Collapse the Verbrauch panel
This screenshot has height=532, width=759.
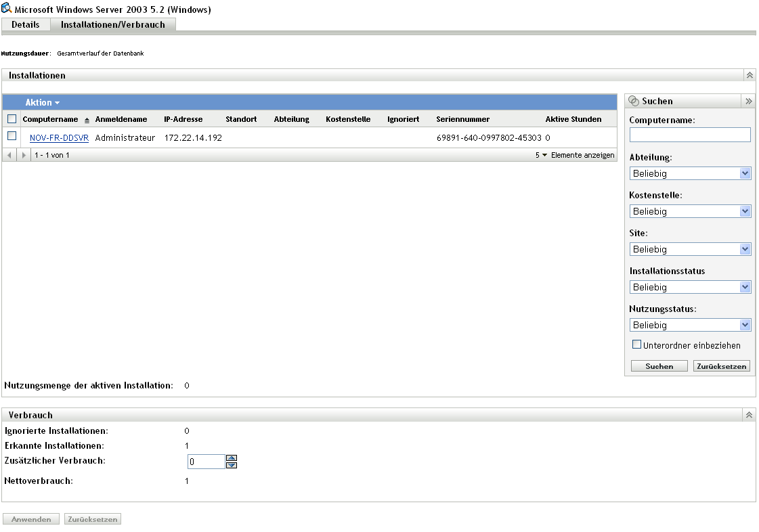pos(749,415)
